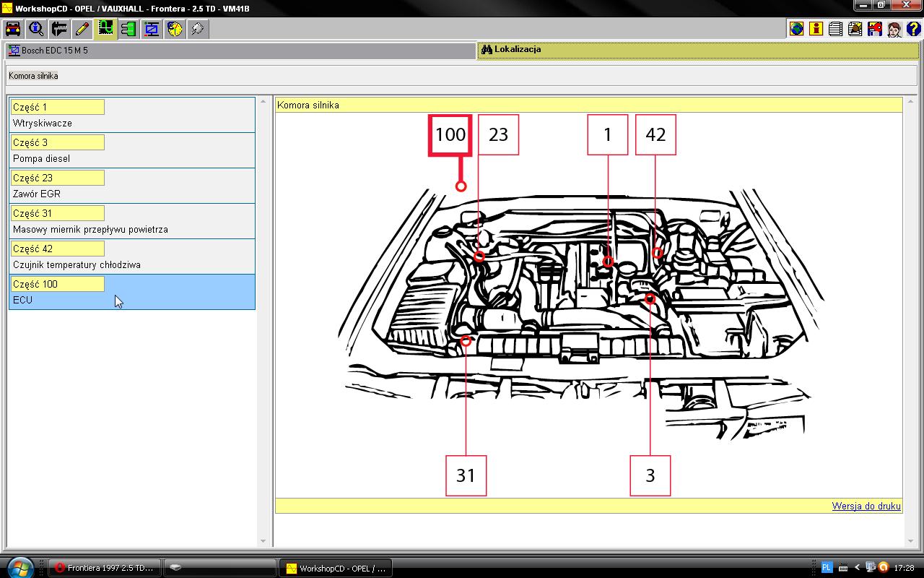Click the spark plug toolbar icon
Screen dimensions: 924x578
pos(198,29)
